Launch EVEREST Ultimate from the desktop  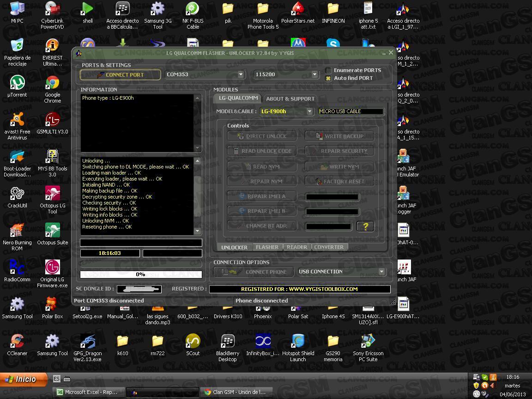tap(52, 52)
